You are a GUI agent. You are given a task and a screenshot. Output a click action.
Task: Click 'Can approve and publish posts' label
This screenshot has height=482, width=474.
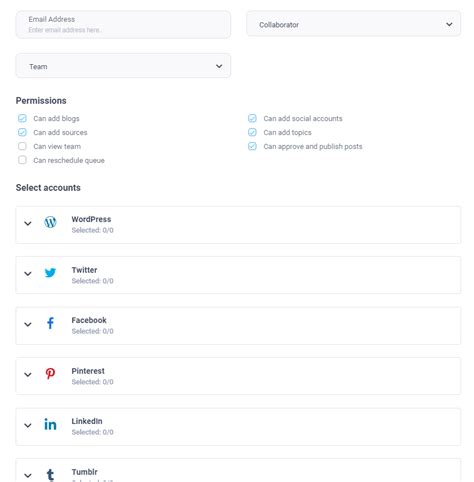tap(313, 146)
